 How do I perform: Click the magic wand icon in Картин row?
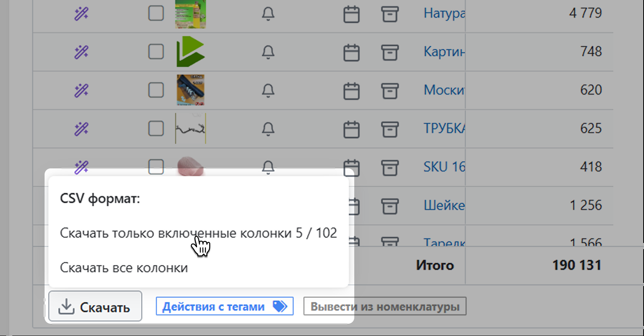(x=81, y=52)
